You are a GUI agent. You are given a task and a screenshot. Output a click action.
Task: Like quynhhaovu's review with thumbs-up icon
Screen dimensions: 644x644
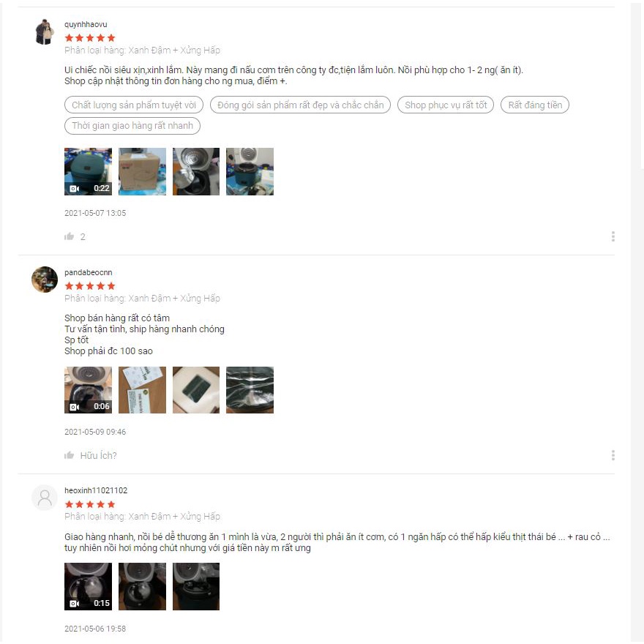click(x=69, y=236)
